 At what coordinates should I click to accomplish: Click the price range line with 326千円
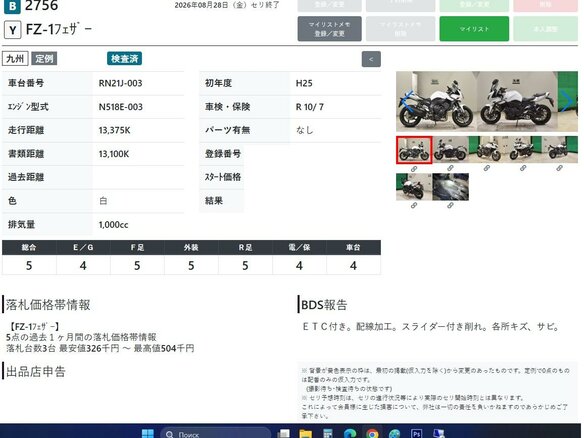click(x=100, y=348)
